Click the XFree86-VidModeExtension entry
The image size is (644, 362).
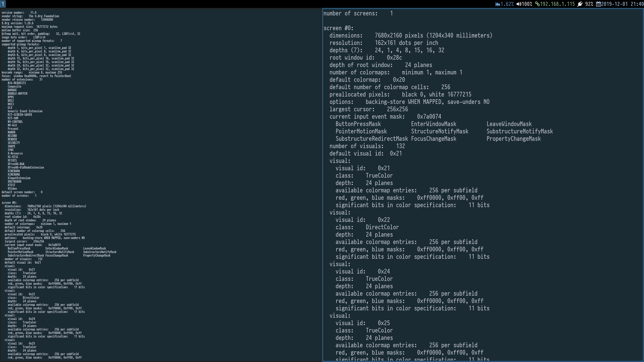click(26, 167)
